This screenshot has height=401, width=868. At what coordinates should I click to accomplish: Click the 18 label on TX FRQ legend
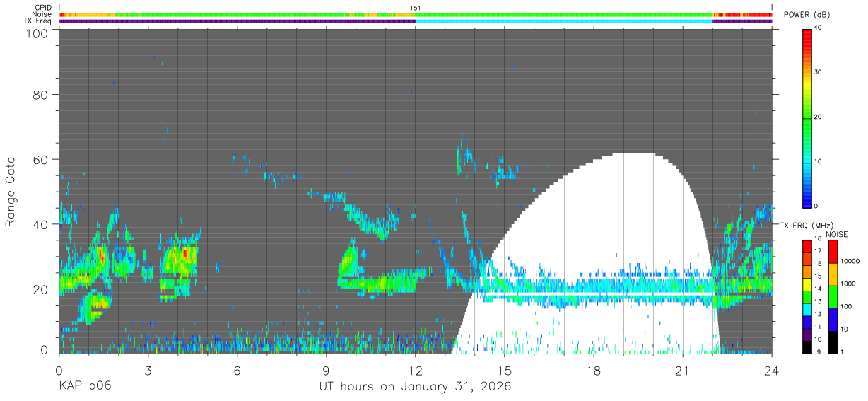point(819,239)
